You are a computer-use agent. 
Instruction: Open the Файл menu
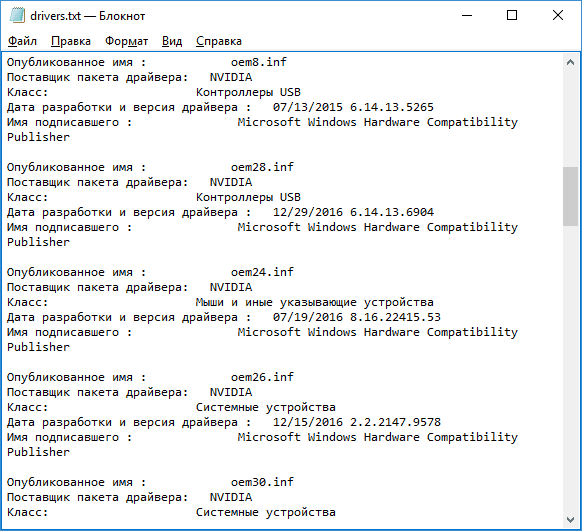coord(22,41)
